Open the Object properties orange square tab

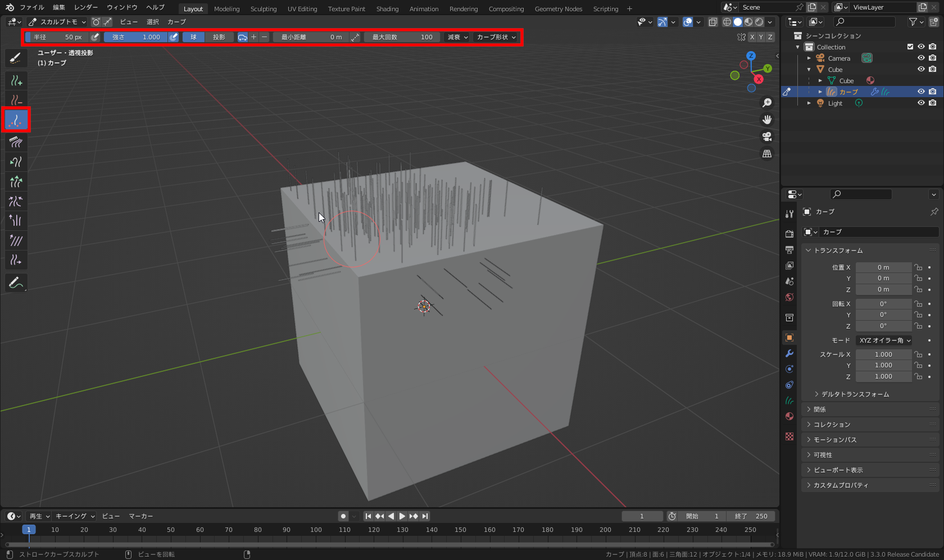point(789,338)
